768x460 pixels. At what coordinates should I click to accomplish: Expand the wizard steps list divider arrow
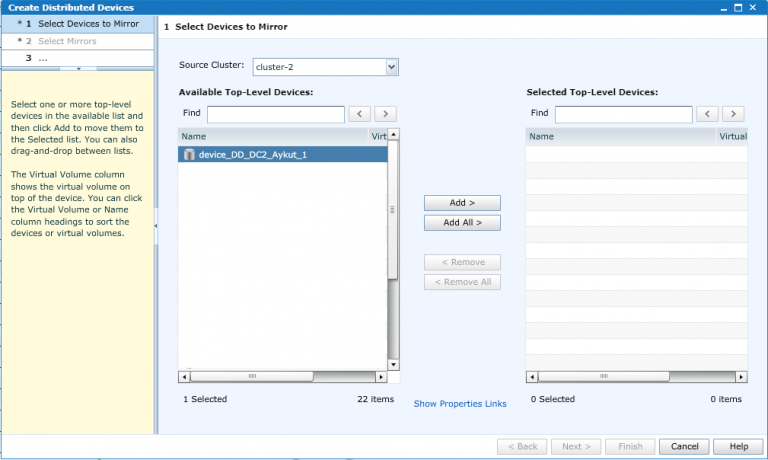pyautogui.click(x=77, y=70)
